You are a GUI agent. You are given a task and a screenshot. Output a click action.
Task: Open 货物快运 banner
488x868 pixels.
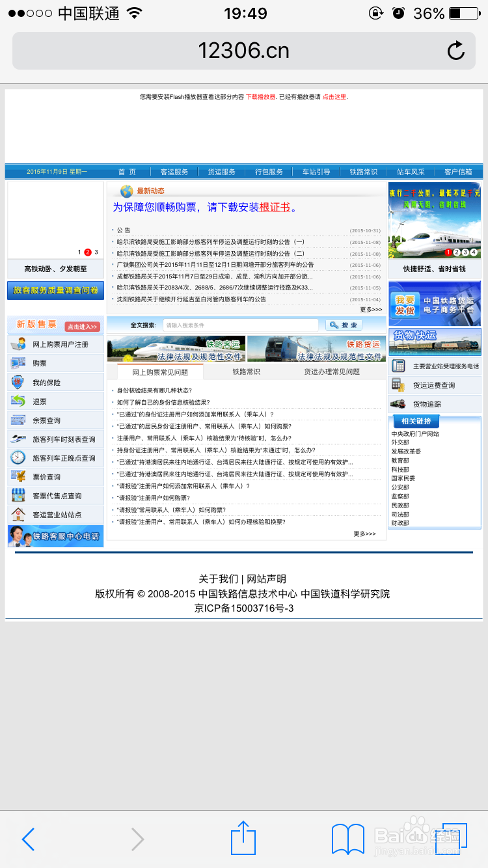click(x=435, y=342)
